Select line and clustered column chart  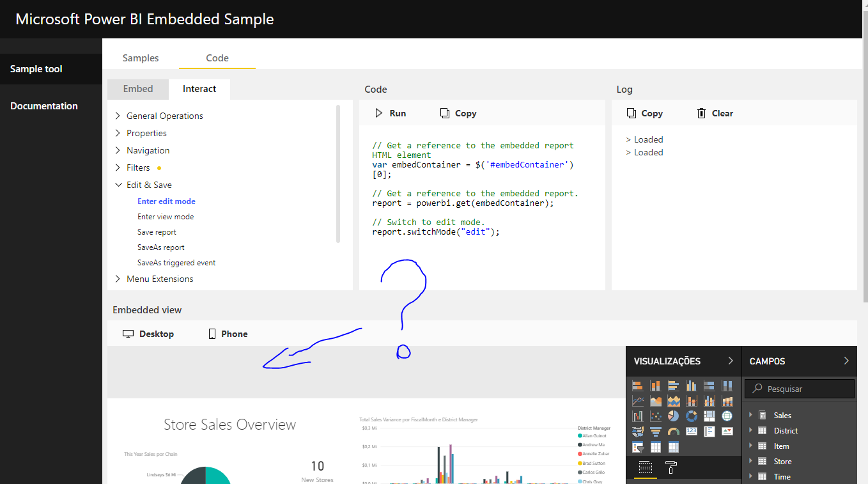click(709, 401)
